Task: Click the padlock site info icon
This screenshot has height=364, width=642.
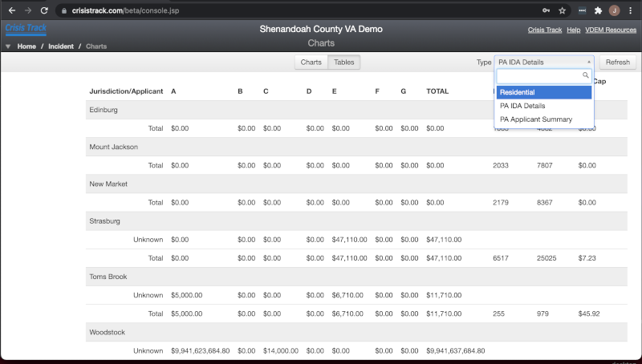Action: (x=64, y=10)
